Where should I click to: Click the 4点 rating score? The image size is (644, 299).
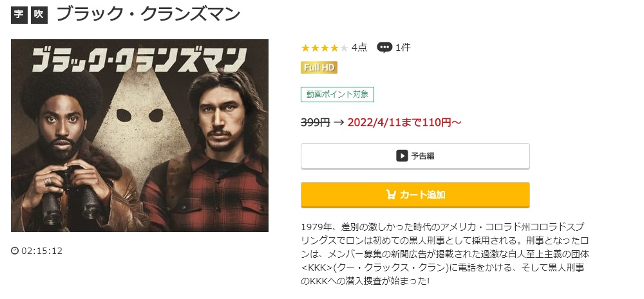click(359, 47)
